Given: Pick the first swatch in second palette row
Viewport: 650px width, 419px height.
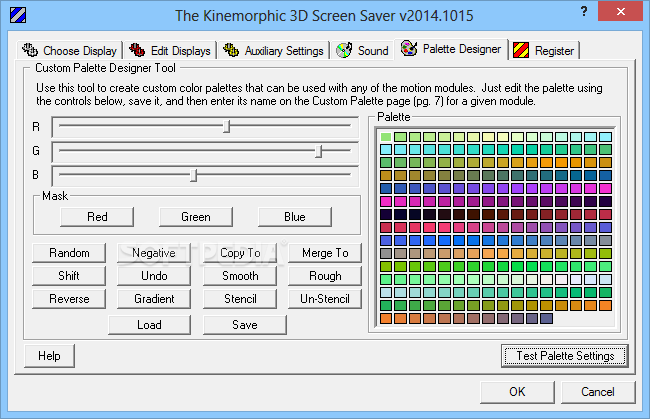Looking at the screenshot, I should tap(386, 150).
